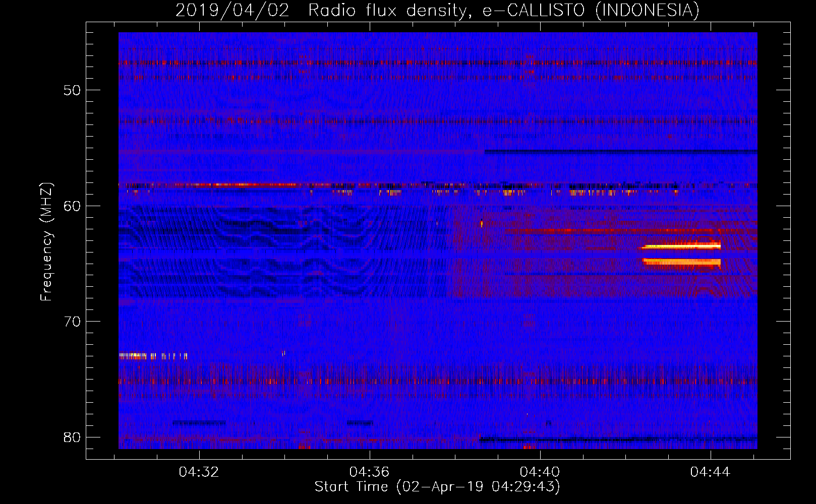Click the time tick label 04:40
Image resolution: width=816 pixels, height=504 pixels.
click(540, 472)
